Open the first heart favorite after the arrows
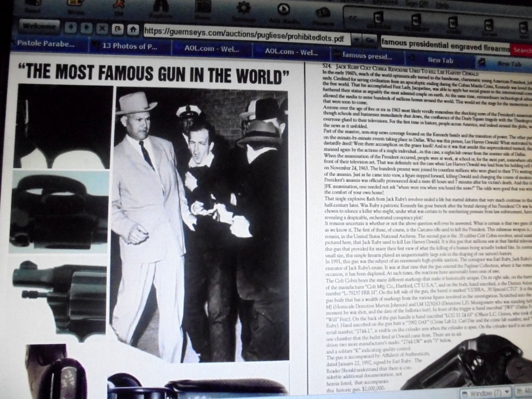Viewport: 532px width, 399px height. tap(378, 21)
